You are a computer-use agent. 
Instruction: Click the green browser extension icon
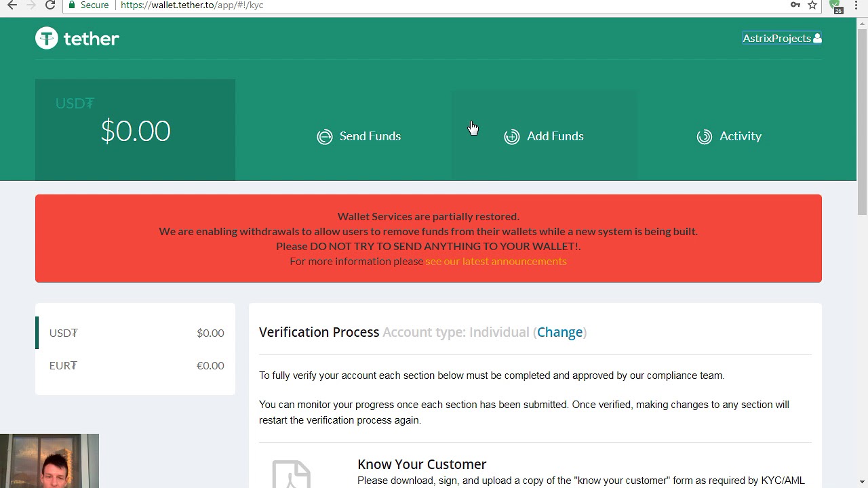coord(836,5)
